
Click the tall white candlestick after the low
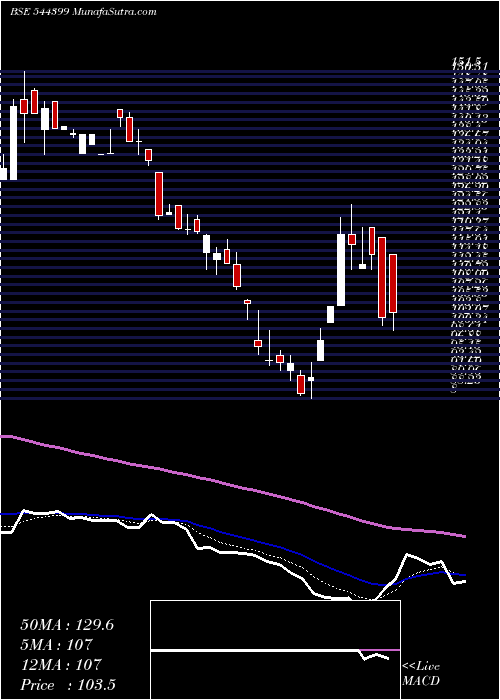tap(341, 270)
